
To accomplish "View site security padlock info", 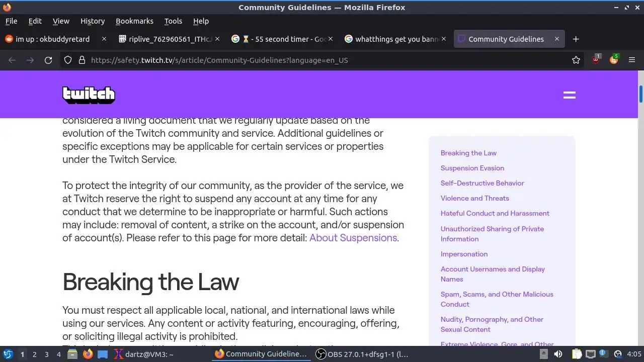I will 82,60.
